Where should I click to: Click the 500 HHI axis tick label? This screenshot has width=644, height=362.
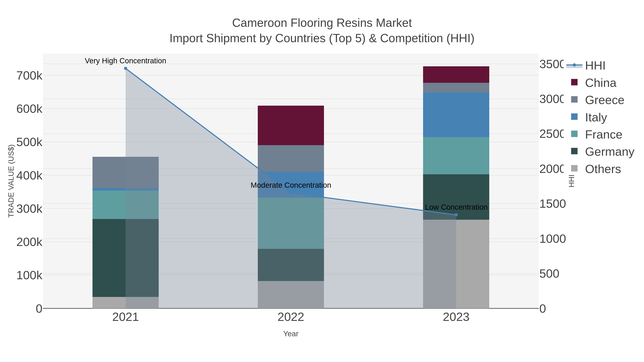point(549,274)
